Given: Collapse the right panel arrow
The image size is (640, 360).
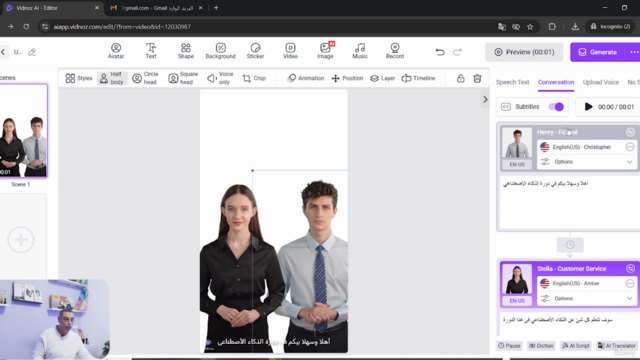Looking at the screenshot, I should (485, 99).
